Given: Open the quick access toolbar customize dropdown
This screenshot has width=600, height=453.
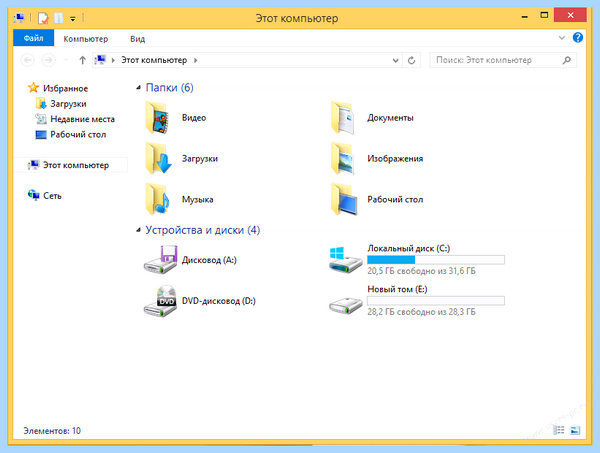Looking at the screenshot, I should (72, 18).
